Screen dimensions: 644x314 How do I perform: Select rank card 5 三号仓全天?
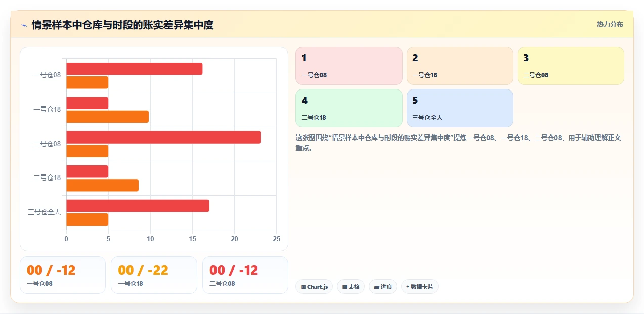pyautogui.click(x=460, y=108)
